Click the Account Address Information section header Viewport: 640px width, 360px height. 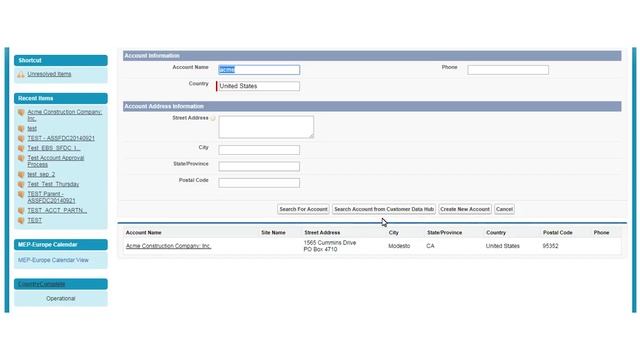372,107
